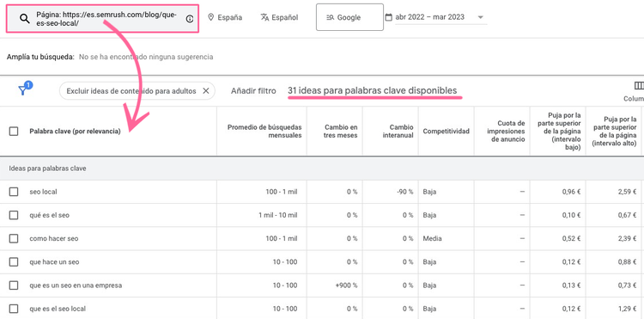This screenshot has height=319, width=644.
Task: Open the Google search network selector
Action: pyautogui.click(x=349, y=17)
